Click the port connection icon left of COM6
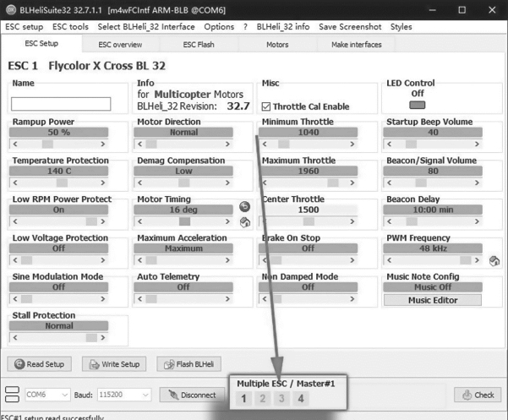Screen dimensions: 508x420 [x=13, y=395]
